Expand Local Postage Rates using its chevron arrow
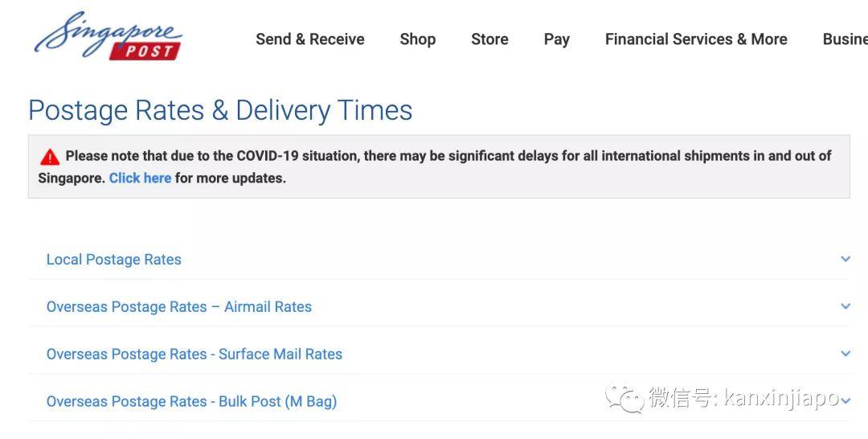Screen dimensions: 868x439 pos(845,259)
